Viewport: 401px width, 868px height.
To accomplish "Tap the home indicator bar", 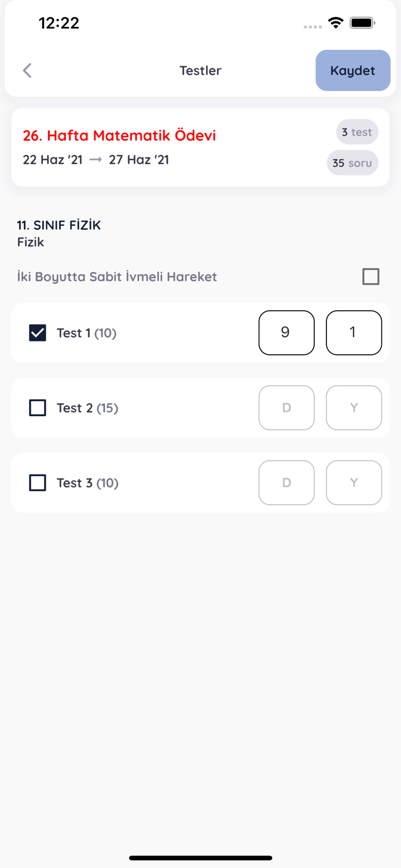I will (201, 858).
